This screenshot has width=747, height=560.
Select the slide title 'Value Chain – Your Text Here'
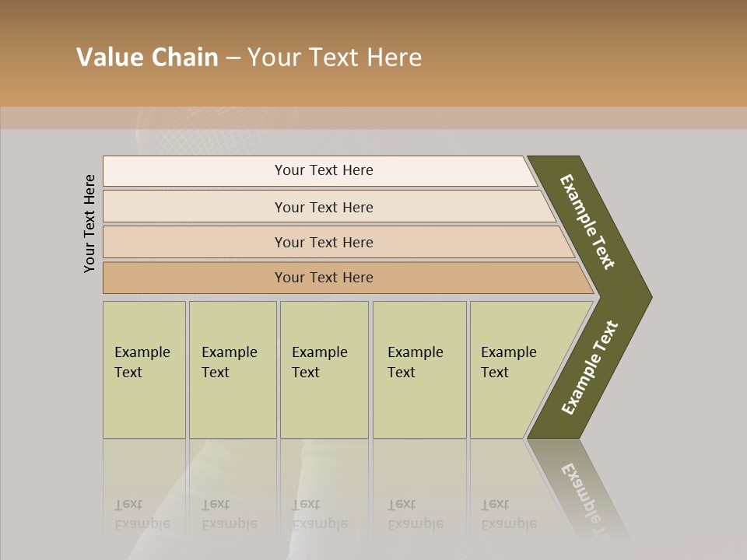pyautogui.click(x=249, y=57)
